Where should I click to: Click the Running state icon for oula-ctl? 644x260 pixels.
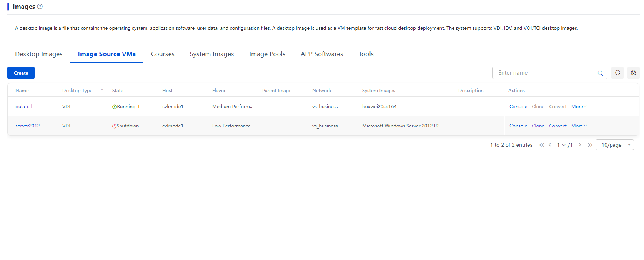pos(114,107)
